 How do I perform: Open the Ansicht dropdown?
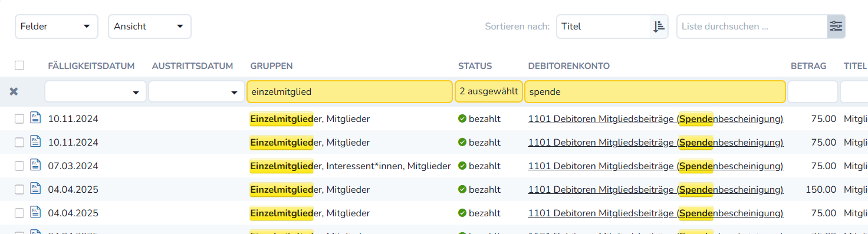[150, 27]
